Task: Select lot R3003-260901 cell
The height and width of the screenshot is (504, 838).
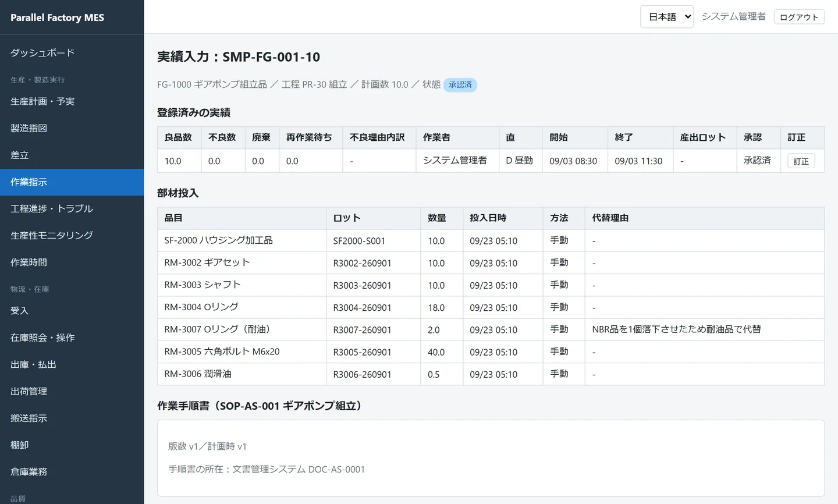Action: tap(373, 285)
